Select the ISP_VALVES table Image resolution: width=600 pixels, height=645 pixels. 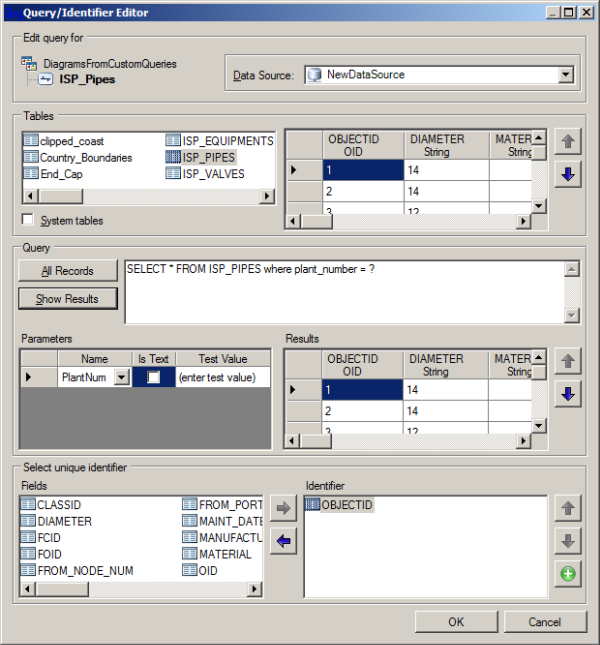tap(205, 174)
